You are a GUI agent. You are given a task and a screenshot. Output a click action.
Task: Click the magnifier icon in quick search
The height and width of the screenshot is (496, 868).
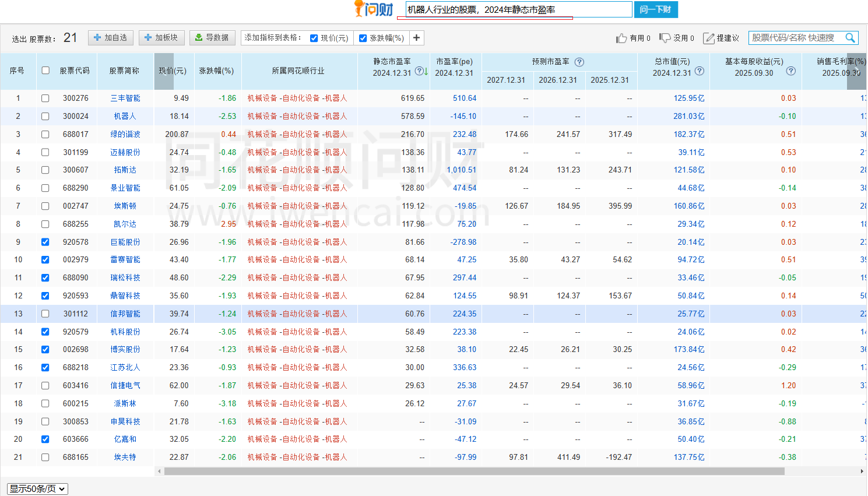coord(851,38)
